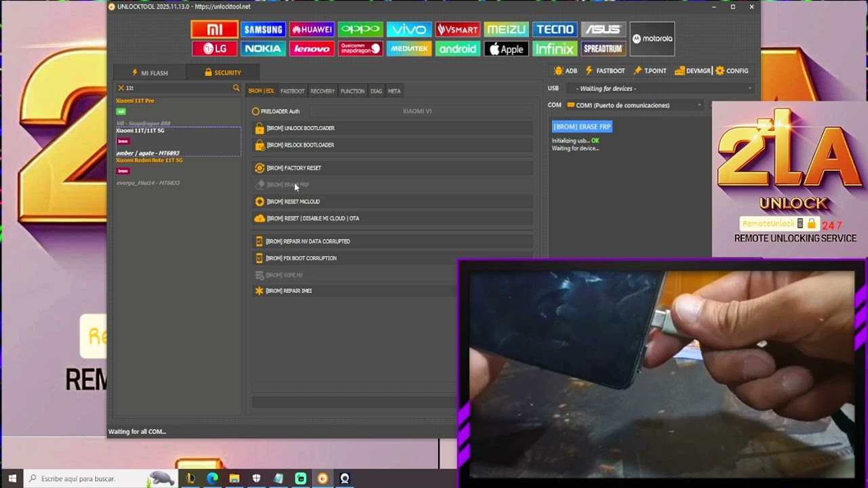
Task: Select the Vsmart brand logo
Action: 458,29
